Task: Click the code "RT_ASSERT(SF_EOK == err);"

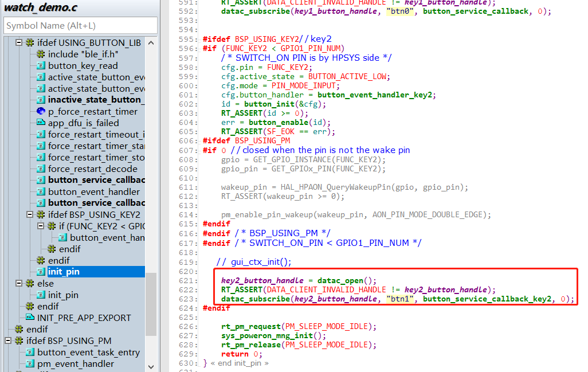Action: coord(278,132)
